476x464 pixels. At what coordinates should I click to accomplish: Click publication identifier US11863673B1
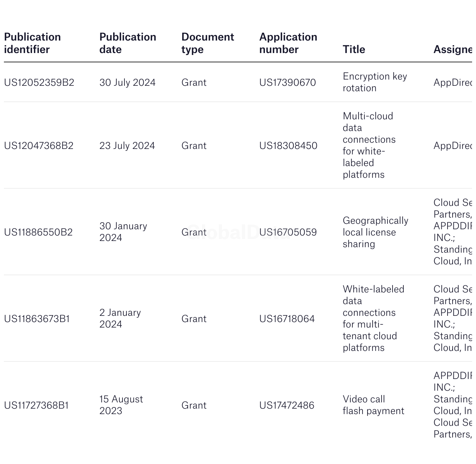click(x=37, y=319)
